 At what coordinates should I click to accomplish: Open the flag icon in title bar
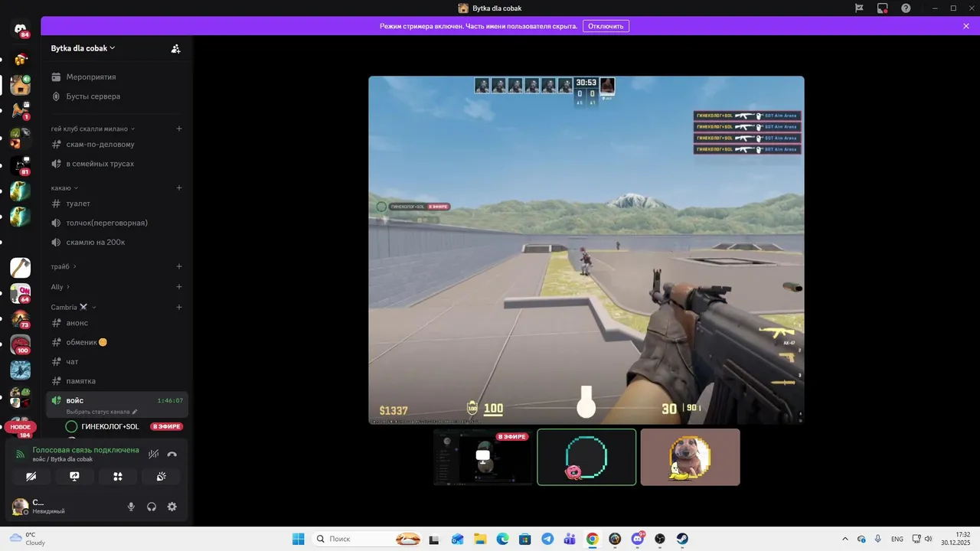859,8
